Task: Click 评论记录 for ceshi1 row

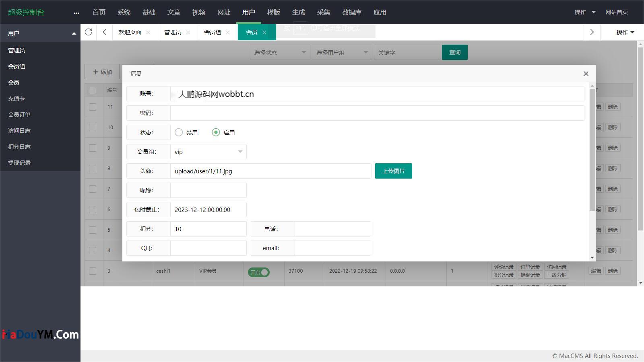Action: [504, 267]
